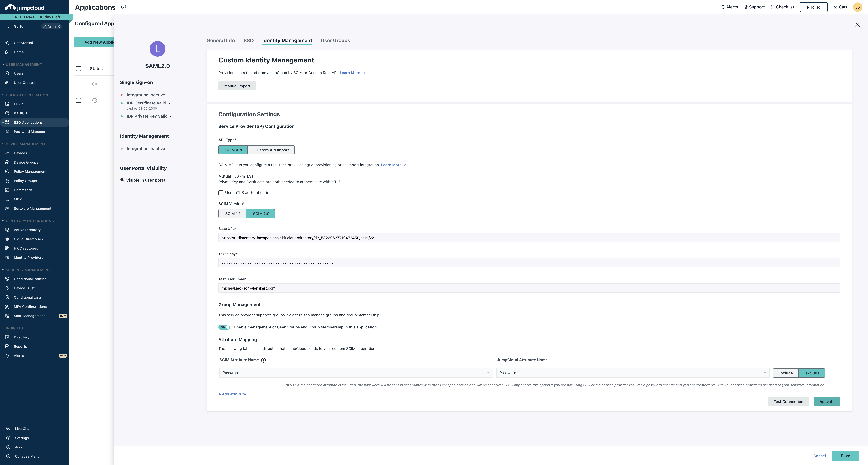The height and width of the screenshot is (465, 868).
Task: Click the Activate button
Action: (827, 402)
